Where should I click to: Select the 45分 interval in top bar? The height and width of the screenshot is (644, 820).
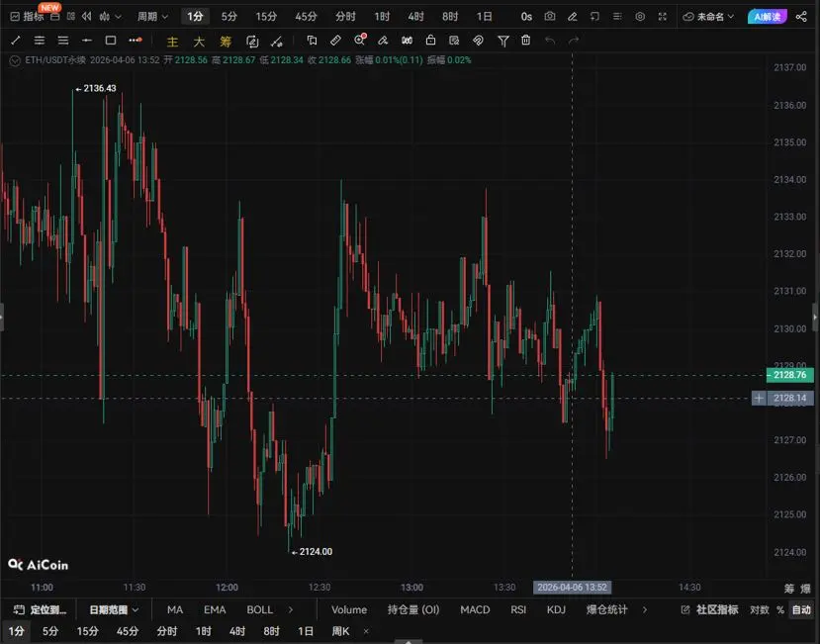click(x=306, y=17)
